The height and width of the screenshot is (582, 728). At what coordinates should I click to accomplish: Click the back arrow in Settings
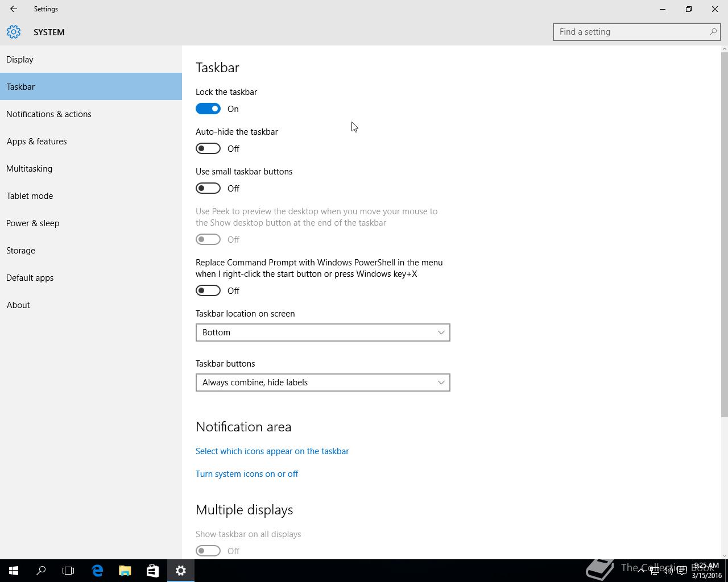pos(13,9)
